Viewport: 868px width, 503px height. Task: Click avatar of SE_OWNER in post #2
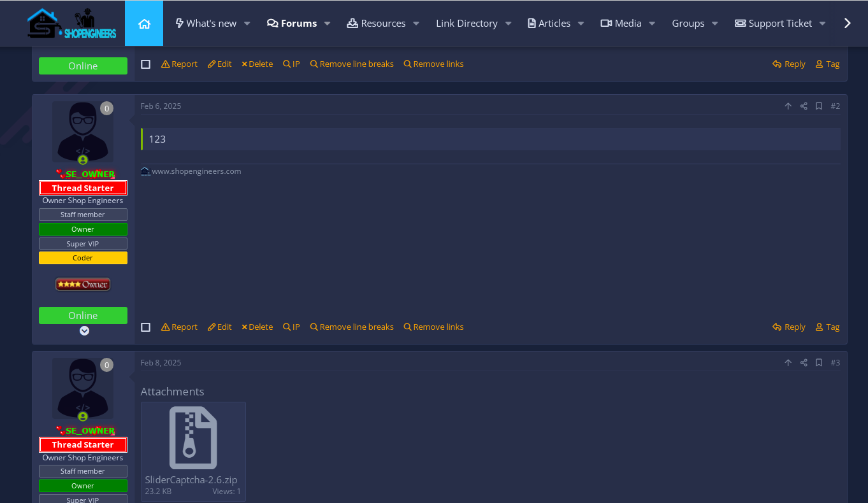click(x=83, y=132)
